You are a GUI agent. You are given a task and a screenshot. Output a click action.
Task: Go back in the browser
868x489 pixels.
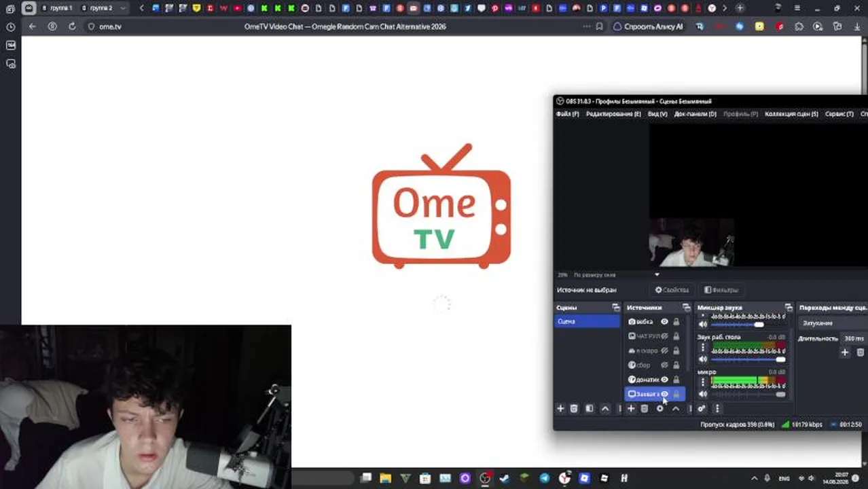32,26
